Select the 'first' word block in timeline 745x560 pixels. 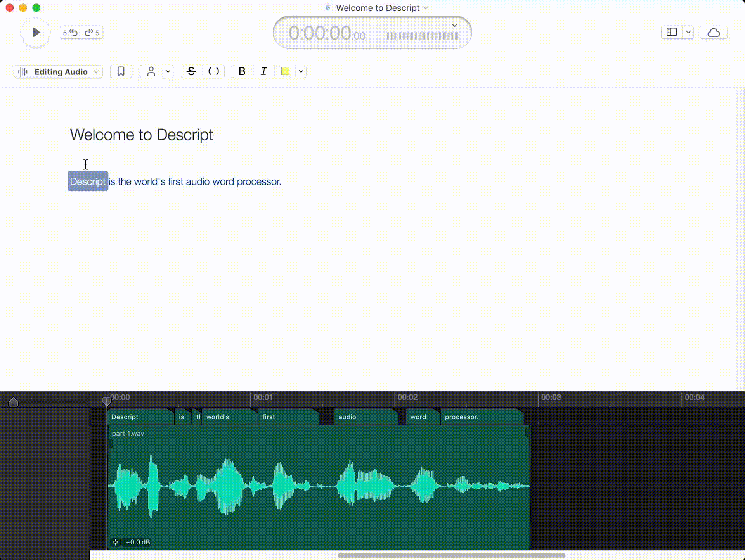(x=288, y=417)
